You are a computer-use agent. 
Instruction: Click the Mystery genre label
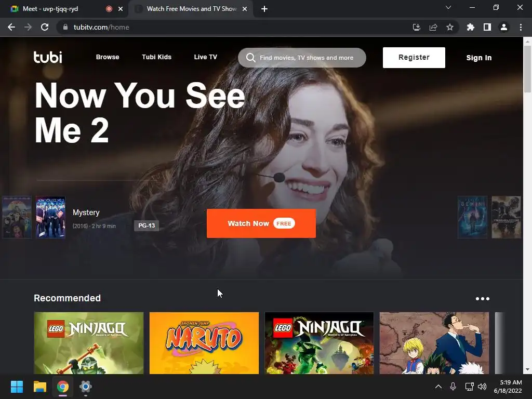click(86, 212)
